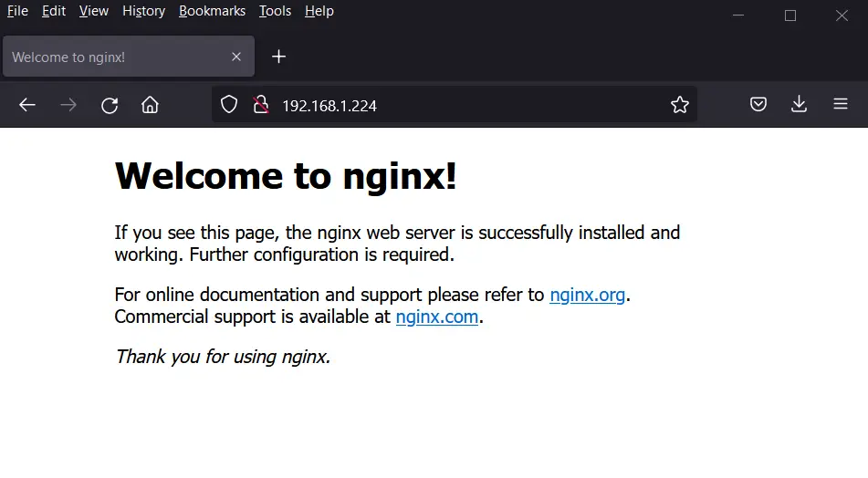Open the hamburger application menu
Image resolution: width=868 pixels, height=478 pixels.
click(x=841, y=105)
